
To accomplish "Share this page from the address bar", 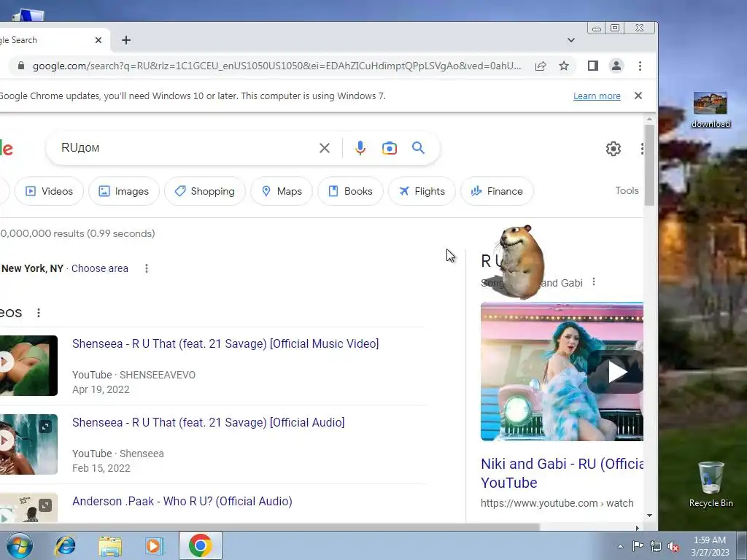I will click(x=541, y=66).
